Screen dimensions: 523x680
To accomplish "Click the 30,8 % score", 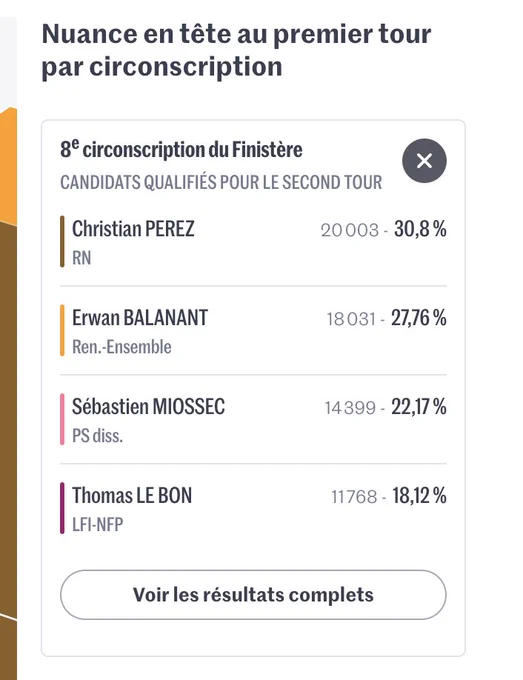I will point(420,229).
